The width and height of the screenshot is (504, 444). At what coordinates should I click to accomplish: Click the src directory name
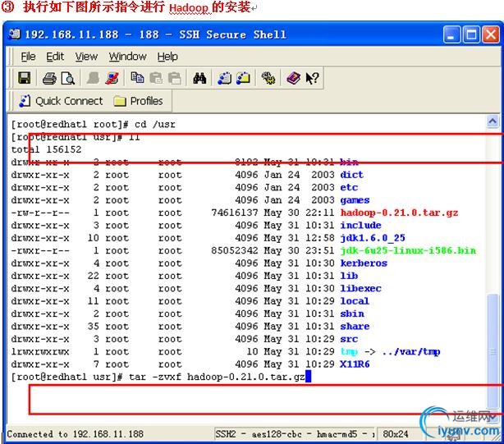[x=349, y=339]
